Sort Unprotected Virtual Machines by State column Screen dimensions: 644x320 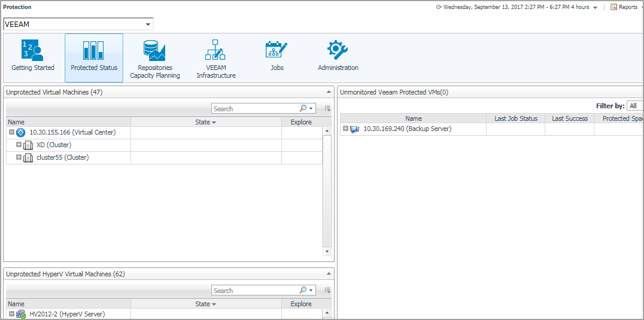[x=206, y=122]
